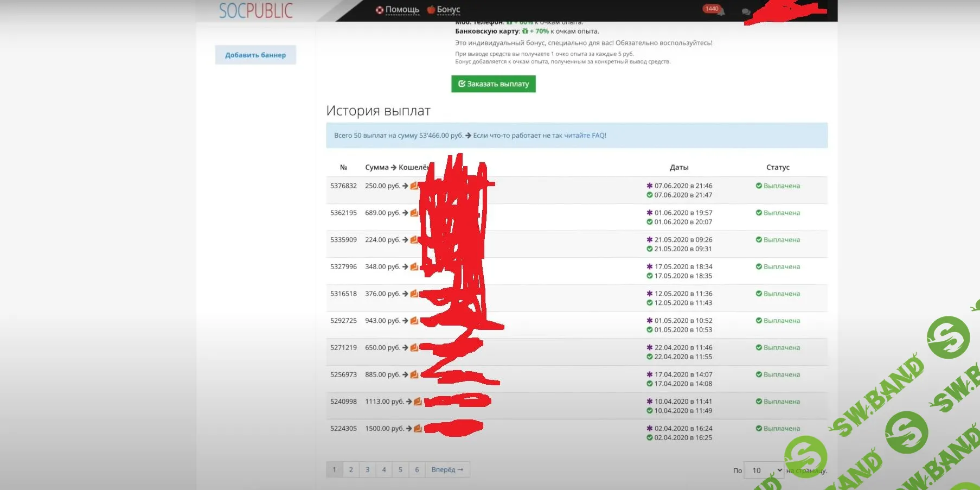Open the Помощь menu item
Image resolution: width=980 pixels, height=490 pixels.
tap(401, 9)
